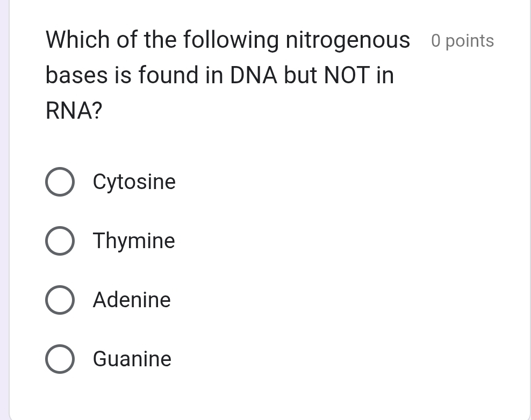Choose Thymine as the correct answer

point(60,241)
